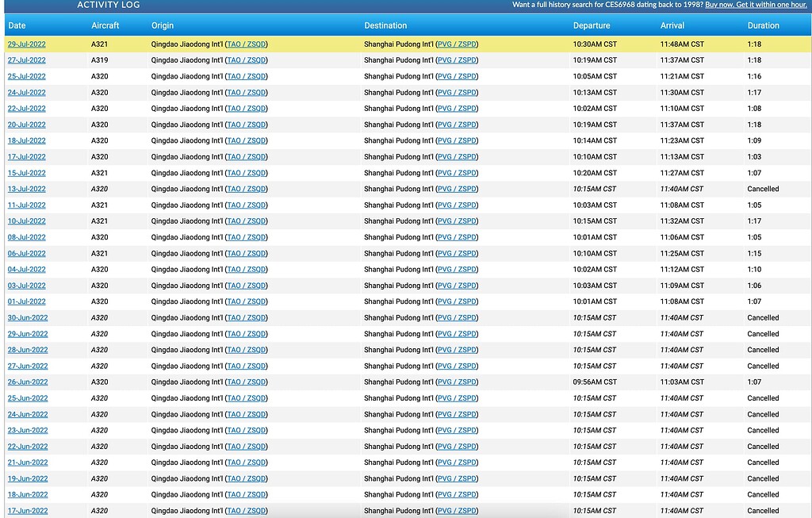Open the 29-Jul-2022 flight date link

click(26, 44)
